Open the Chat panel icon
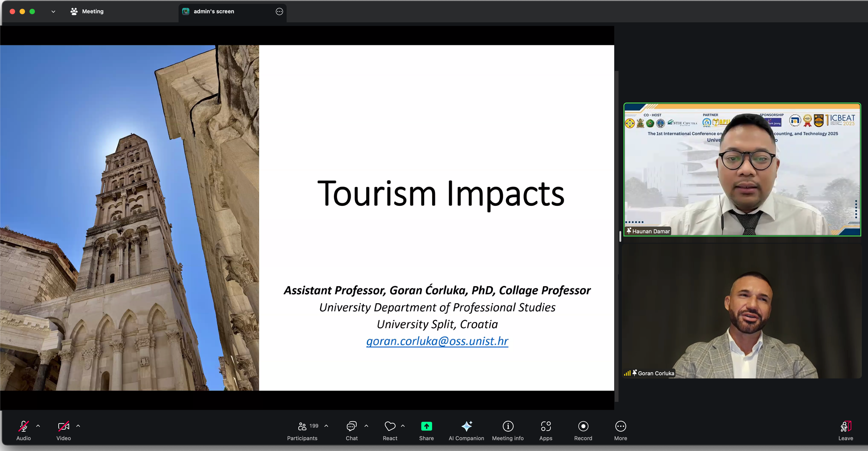This screenshot has height=451, width=868. [x=351, y=426]
